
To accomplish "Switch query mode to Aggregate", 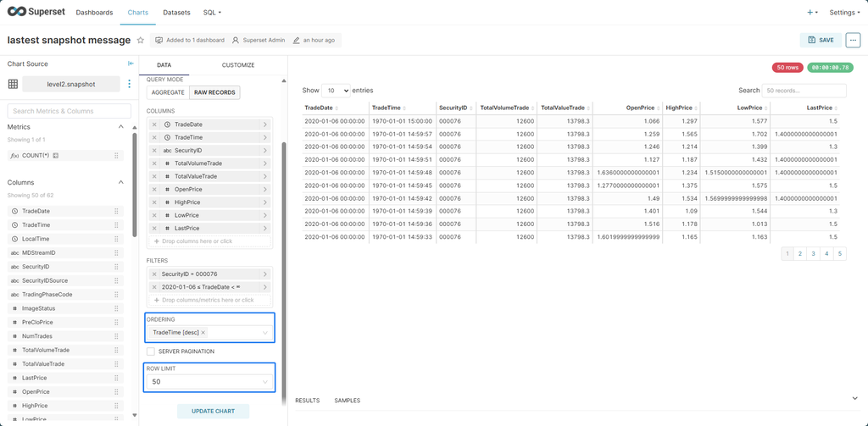I will click(x=168, y=92).
